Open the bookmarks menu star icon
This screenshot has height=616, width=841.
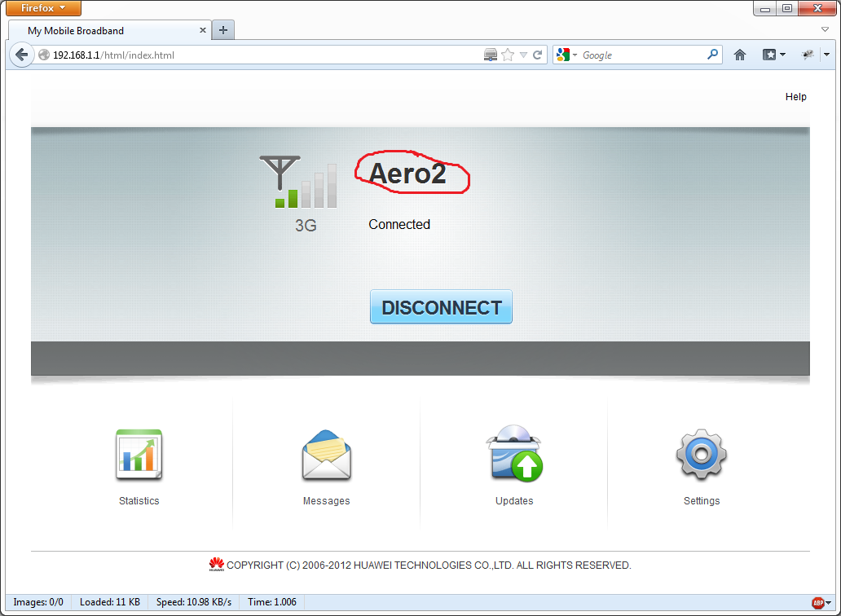coord(769,55)
